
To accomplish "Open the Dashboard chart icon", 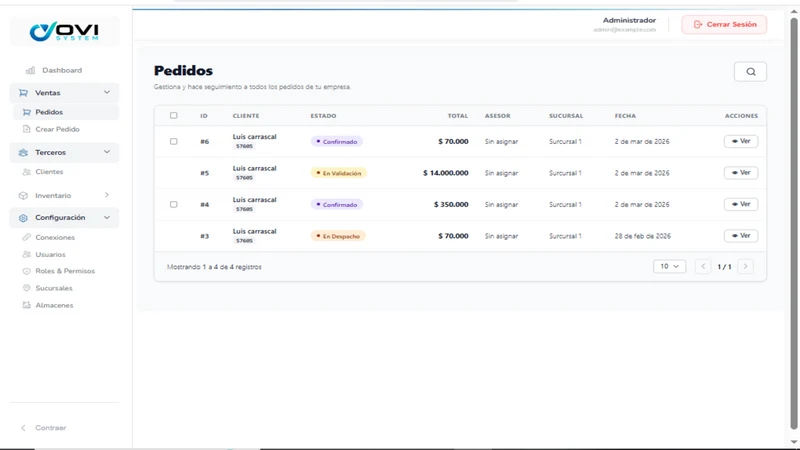I will (31, 70).
